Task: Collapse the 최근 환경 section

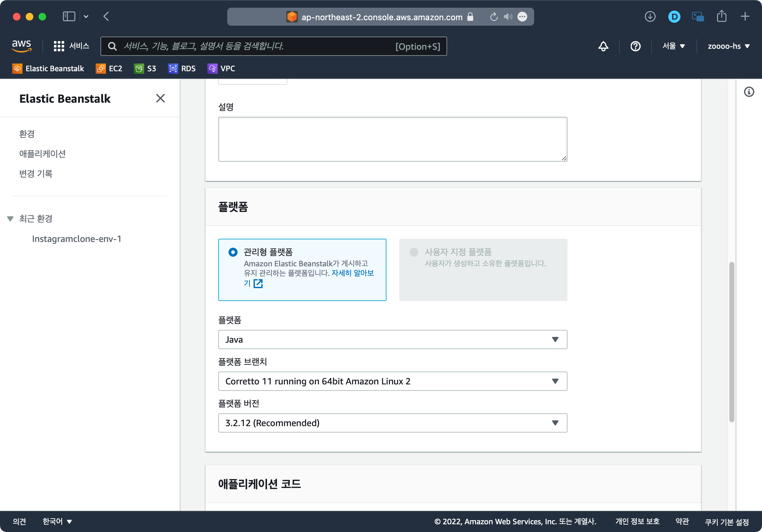Action: pos(10,219)
